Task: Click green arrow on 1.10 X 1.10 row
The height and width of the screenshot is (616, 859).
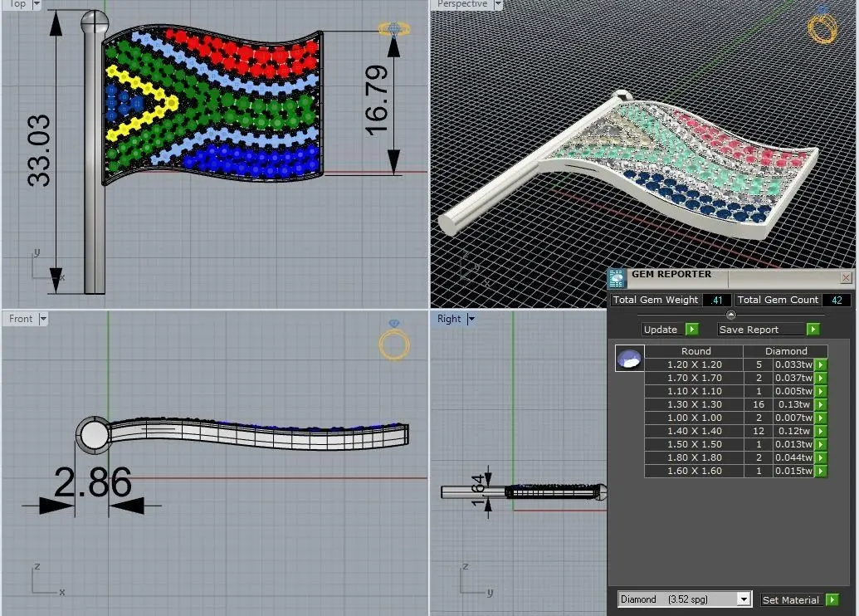Action: [x=821, y=391]
